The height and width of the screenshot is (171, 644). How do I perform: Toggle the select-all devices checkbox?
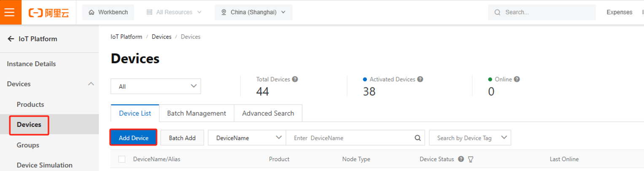click(x=122, y=159)
